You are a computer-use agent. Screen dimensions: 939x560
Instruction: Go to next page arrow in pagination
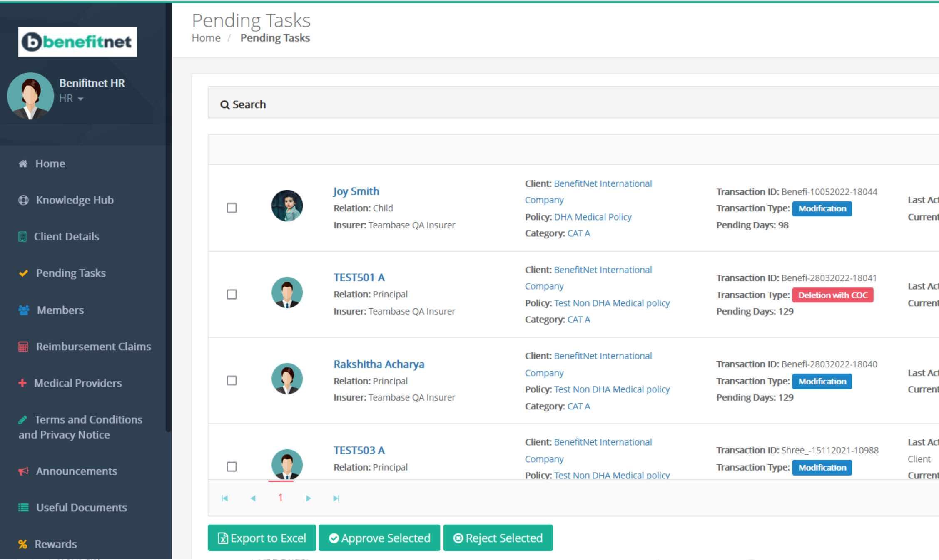[x=308, y=498]
